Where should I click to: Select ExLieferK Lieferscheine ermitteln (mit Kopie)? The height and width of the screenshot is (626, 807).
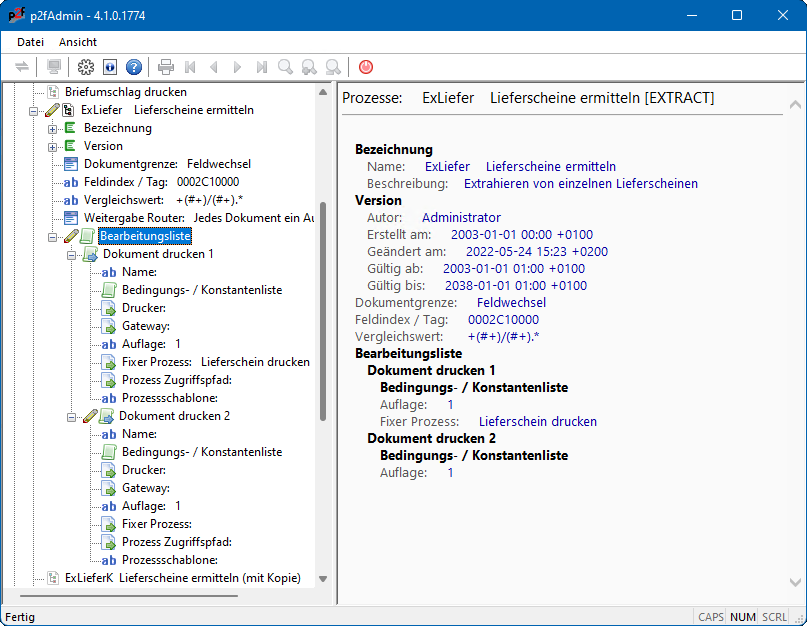(182, 578)
